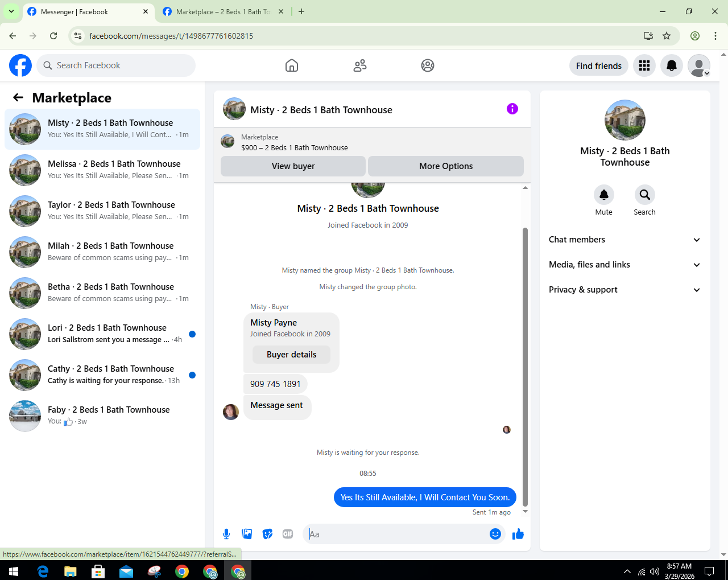Click the purple conversation information icon
This screenshot has width=728, height=580.
point(512,109)
